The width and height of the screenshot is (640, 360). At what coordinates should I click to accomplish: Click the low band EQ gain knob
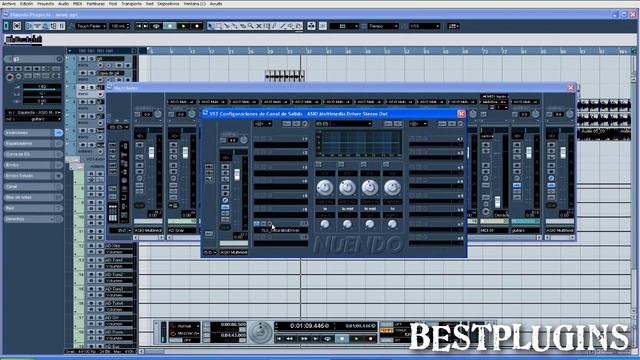point(325,187)
